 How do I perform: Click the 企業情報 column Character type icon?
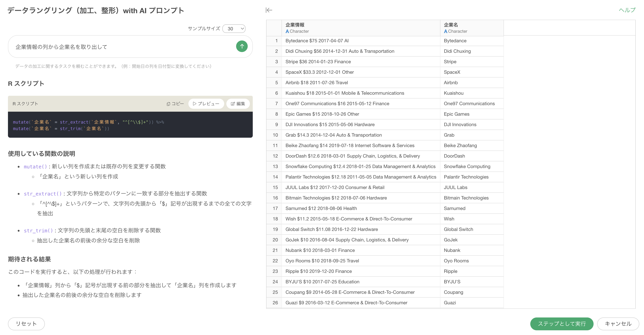[x=287, y=31]
